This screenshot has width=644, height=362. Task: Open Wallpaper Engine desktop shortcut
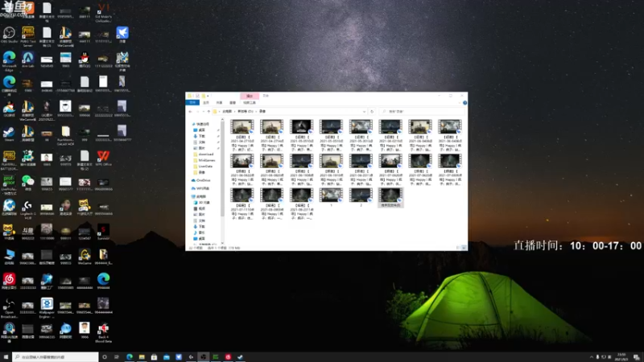pyautogui.click(x=47, y=308)
